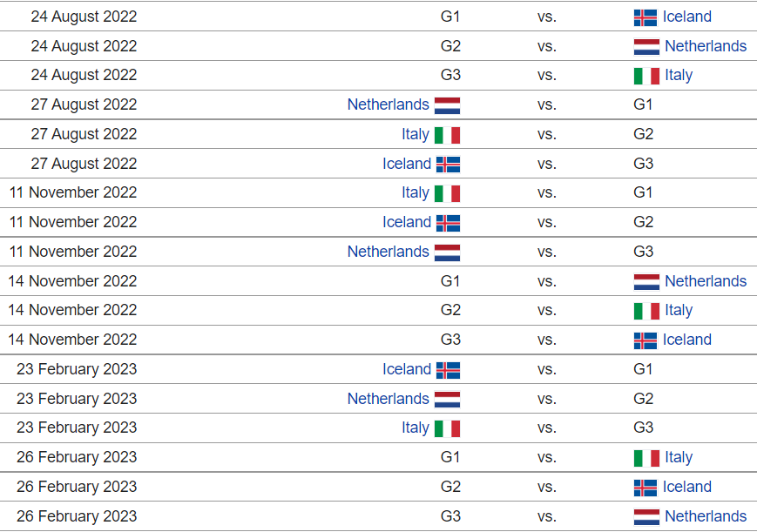
Task: Open Italy link in 23 February 2023 row
Action: pos(416,428)
